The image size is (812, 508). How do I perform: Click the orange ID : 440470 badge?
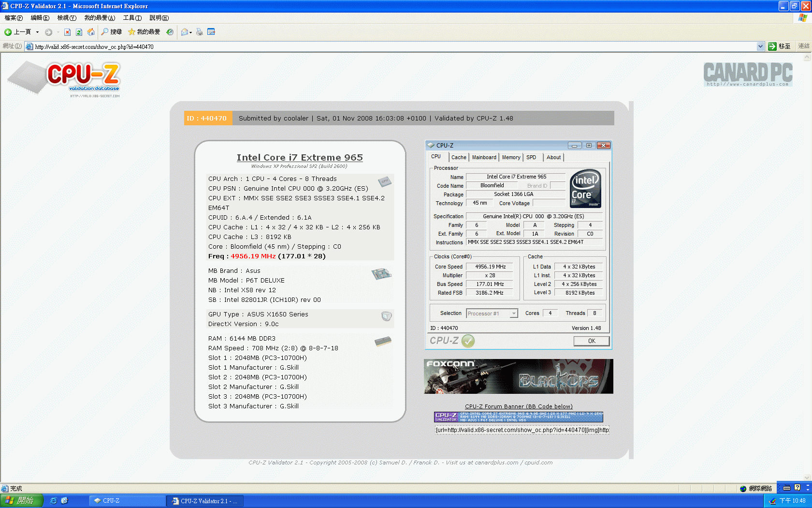208,118
